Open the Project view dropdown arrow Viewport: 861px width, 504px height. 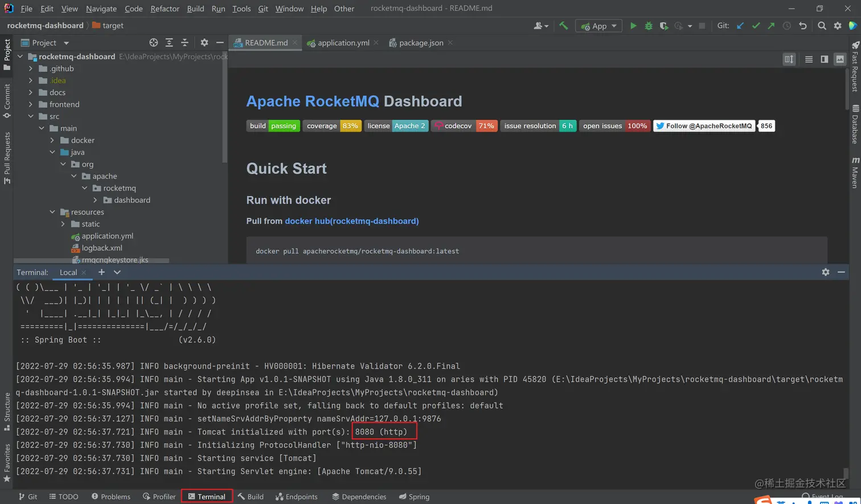(x=66, y=43)
